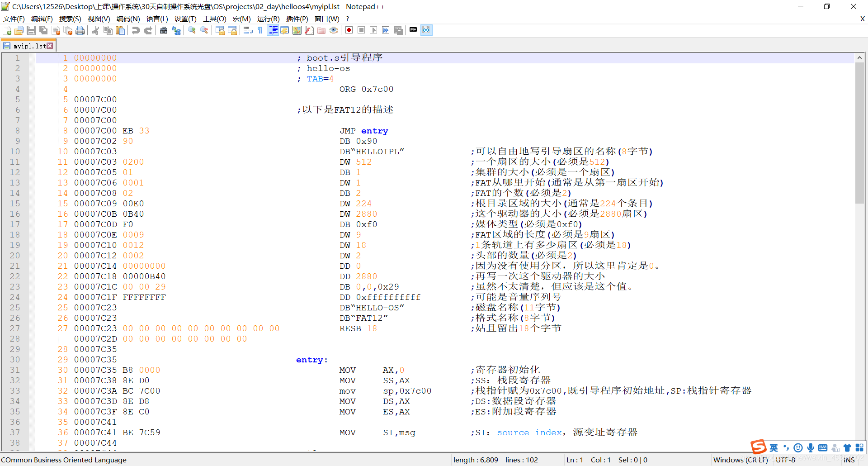The image size is (868, 466).
Task: Zoom in with the magnifier plus icon
Action: (192, 30)
